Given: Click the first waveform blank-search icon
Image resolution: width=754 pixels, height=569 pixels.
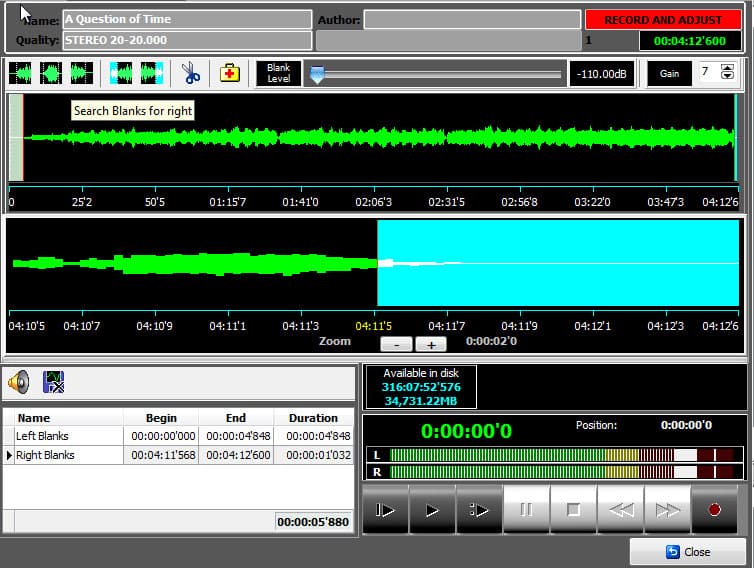Looking at the screenshot, I should pyautogui.click(x=20, y=73).
